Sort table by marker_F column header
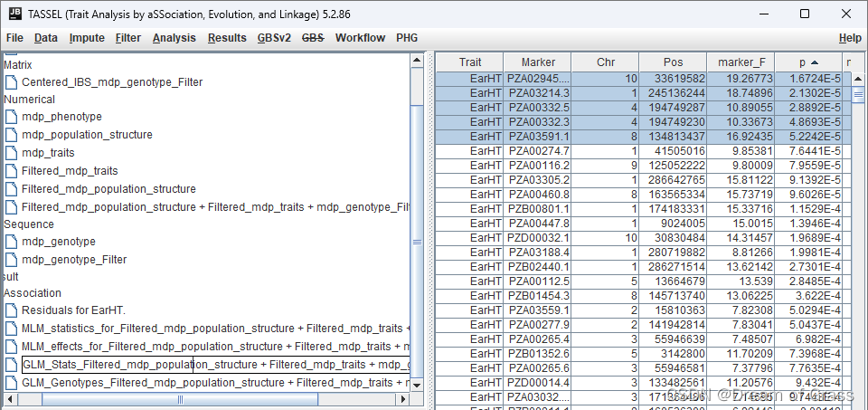868x410 pixels. 741,62
